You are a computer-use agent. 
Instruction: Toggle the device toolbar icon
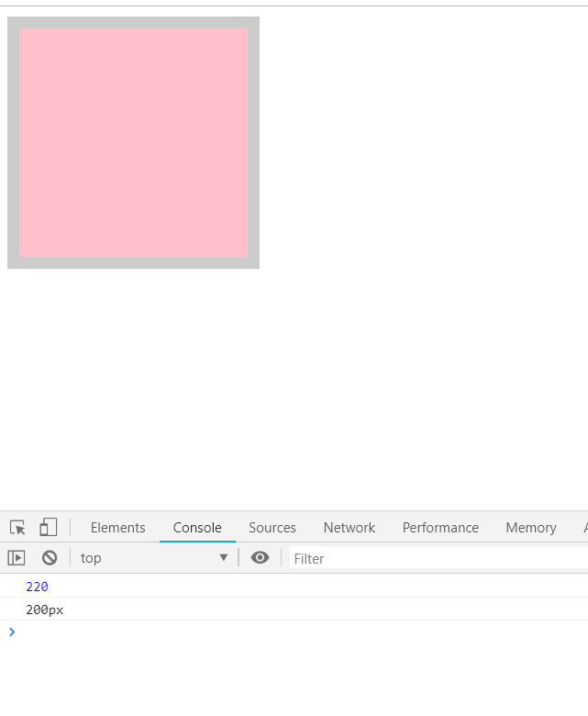coord(49,527)
